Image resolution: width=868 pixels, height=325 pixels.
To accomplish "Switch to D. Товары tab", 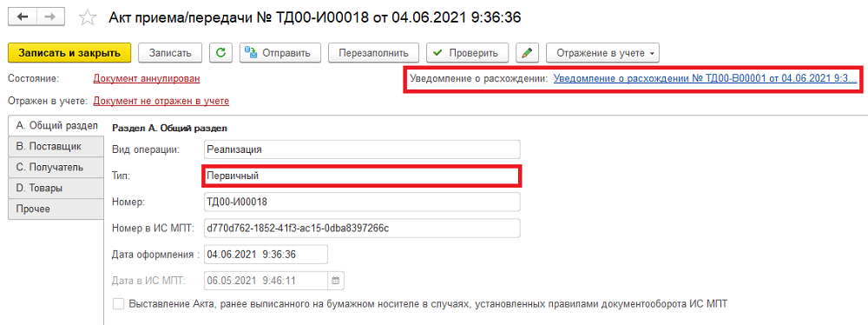I will (x=56, y=188).
